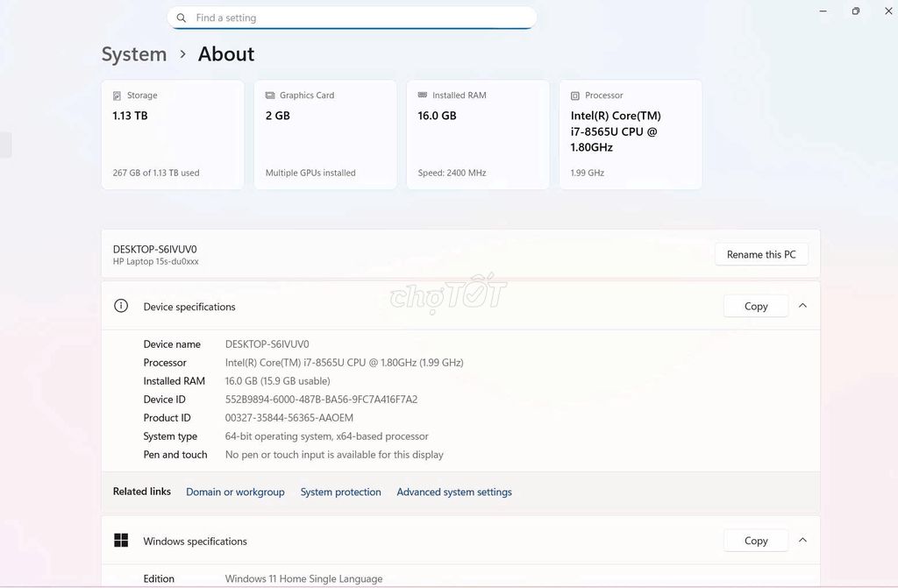
Task: Open System protection link
Action: (341, 492)
